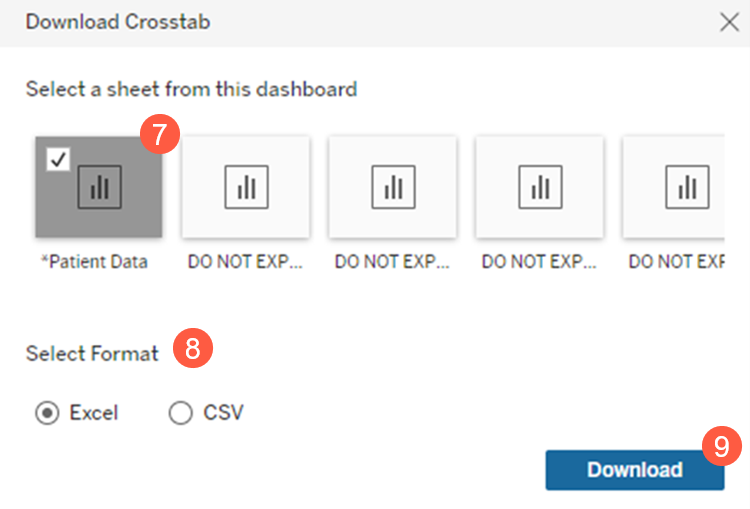Switch format to CSV radio button

coord(180,413)
